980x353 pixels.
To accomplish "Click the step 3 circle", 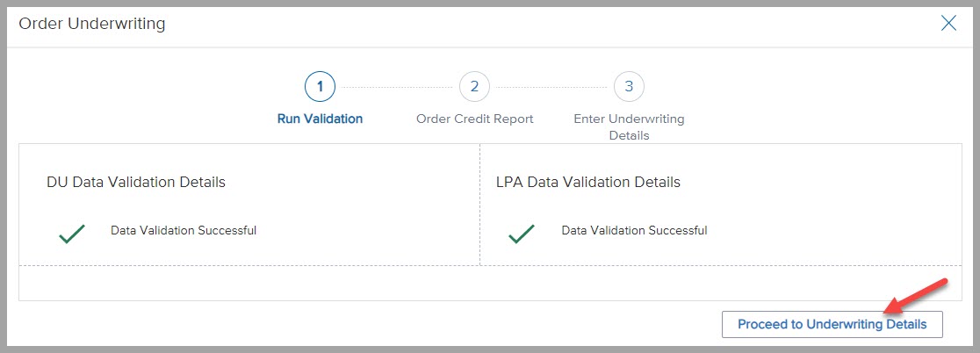I will click(629, 87).
